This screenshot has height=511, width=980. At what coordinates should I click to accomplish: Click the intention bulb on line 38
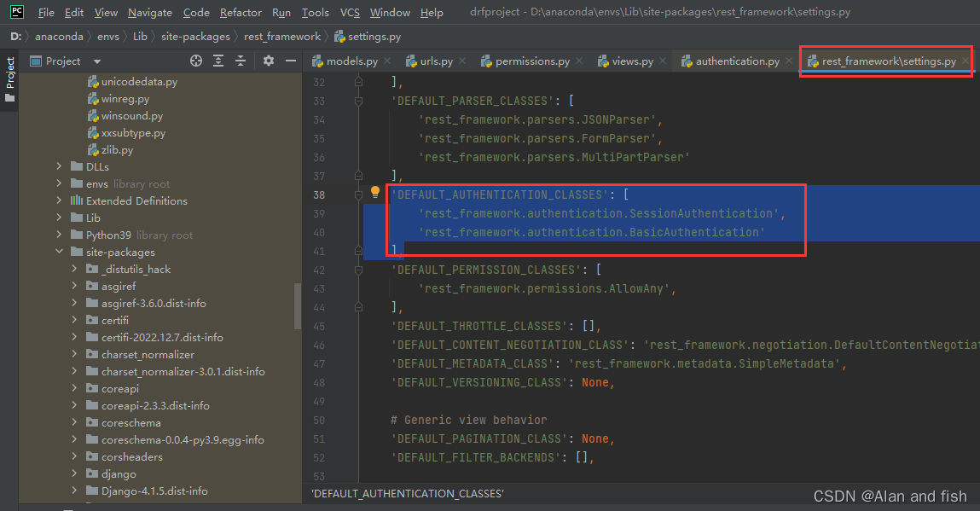374,193
